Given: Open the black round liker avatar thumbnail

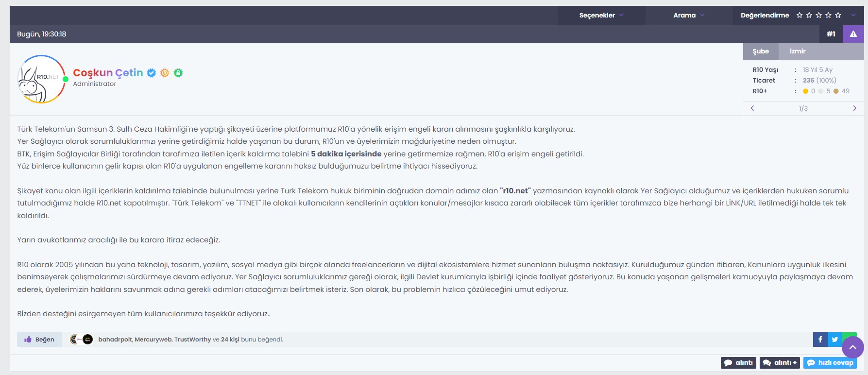Looking at the screenshot, I should (88, 340).
